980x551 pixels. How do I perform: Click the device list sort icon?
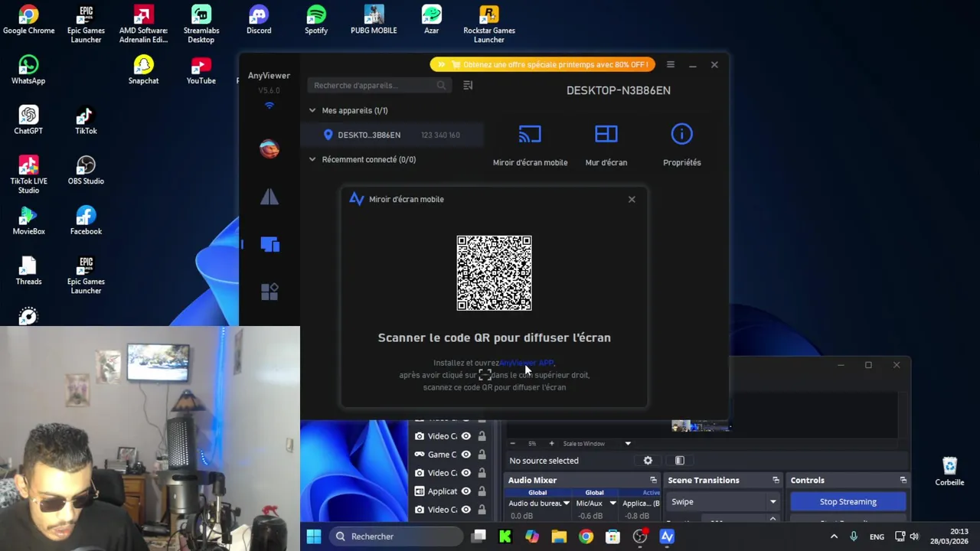coord(468,85)
